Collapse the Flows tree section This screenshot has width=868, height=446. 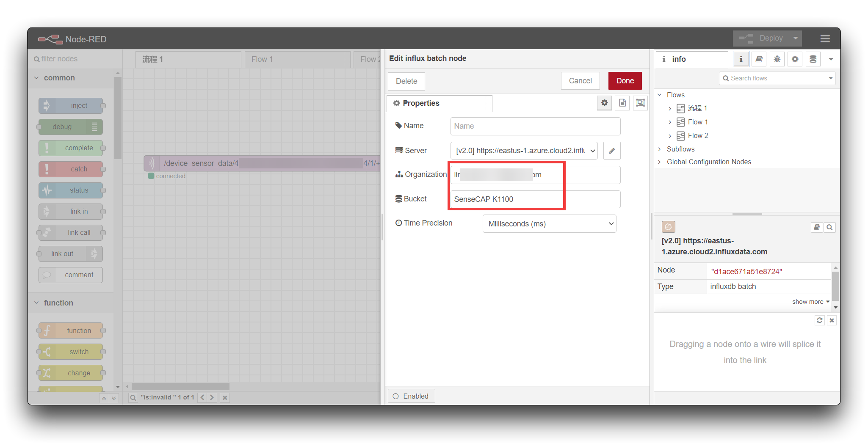pos(660,95)
